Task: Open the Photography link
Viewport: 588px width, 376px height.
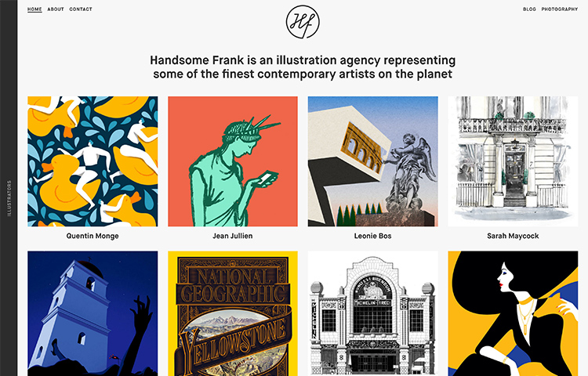Action: [560, 9]
